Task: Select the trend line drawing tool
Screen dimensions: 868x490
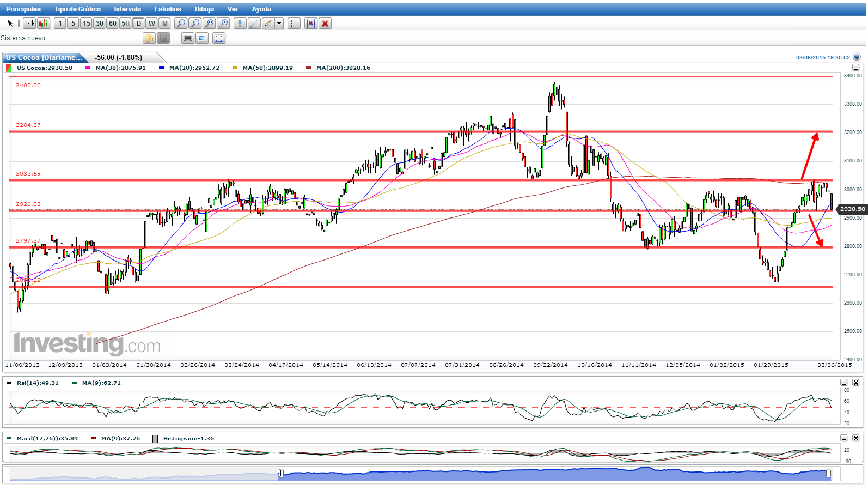Action: [x=254, y=23]
